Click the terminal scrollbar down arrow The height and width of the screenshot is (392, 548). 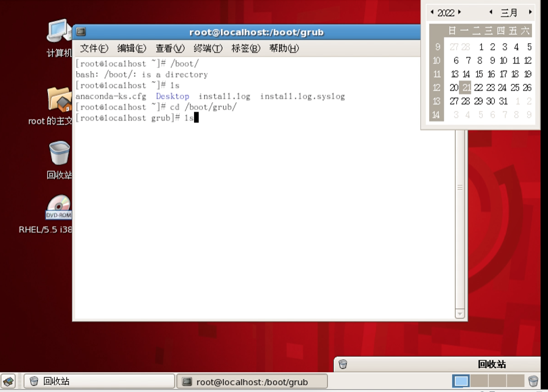(460, 314)
